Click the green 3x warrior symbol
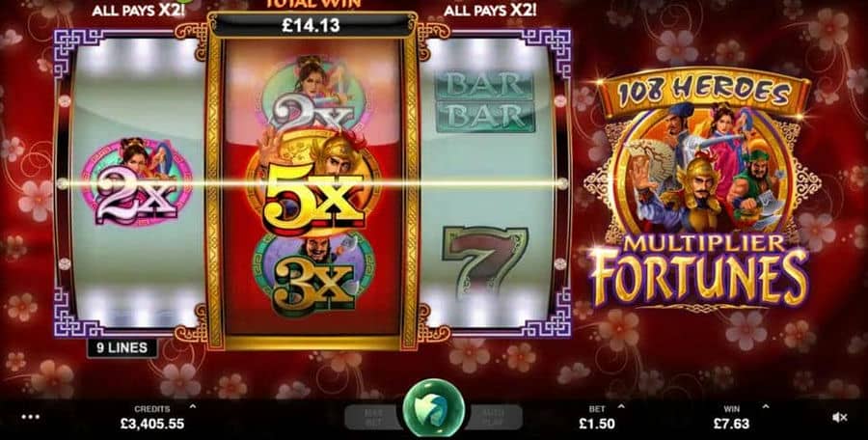This screenshot has height=440, width=868. pos(313,273)
